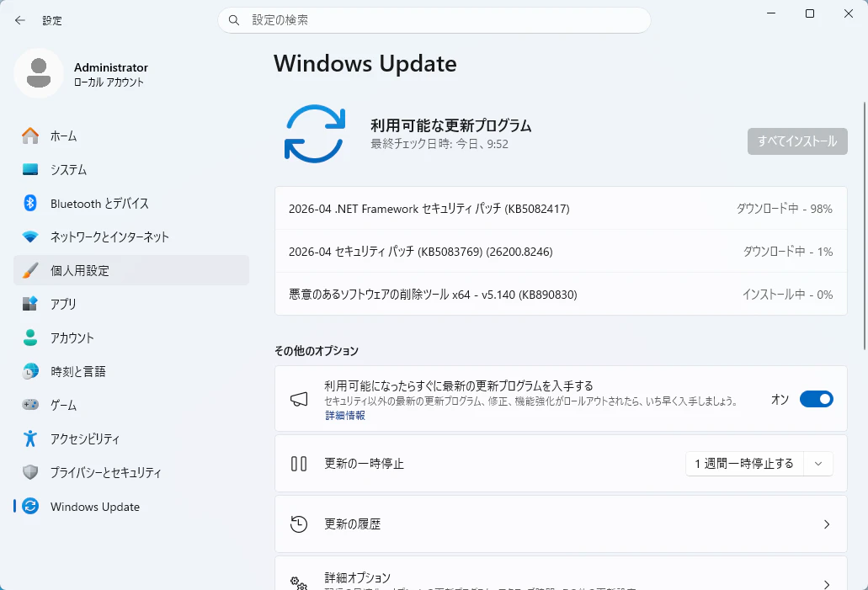Click the vertical scrollbar on right edge
868x590 pixels.
(x=865, y=226)
